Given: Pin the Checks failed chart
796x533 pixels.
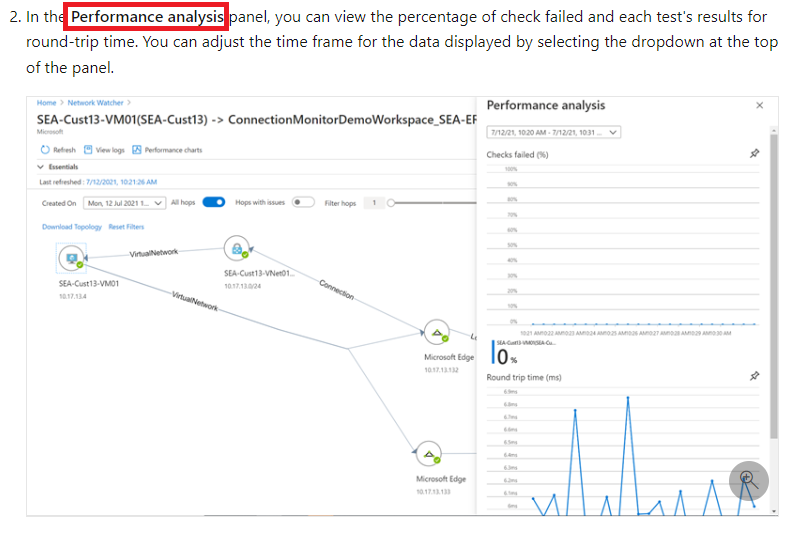Looking at the screenshot, I should pos(754,153).
